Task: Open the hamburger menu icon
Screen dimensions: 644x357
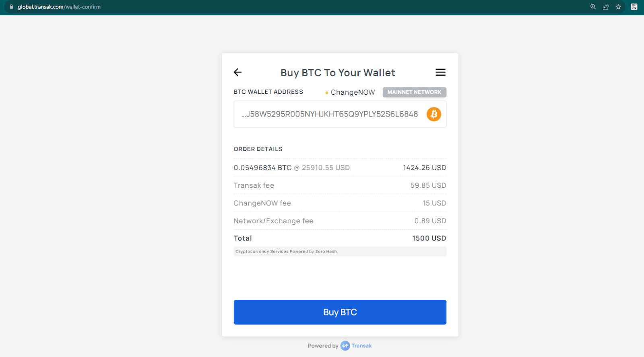Action: pyautogui.click(x=440, y=72)
